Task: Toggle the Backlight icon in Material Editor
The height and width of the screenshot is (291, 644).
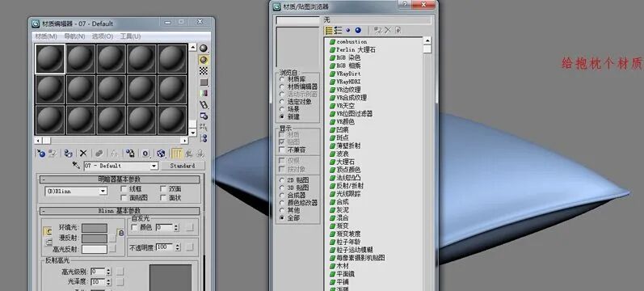Action: pyautogui.click(x=204, y=60)
